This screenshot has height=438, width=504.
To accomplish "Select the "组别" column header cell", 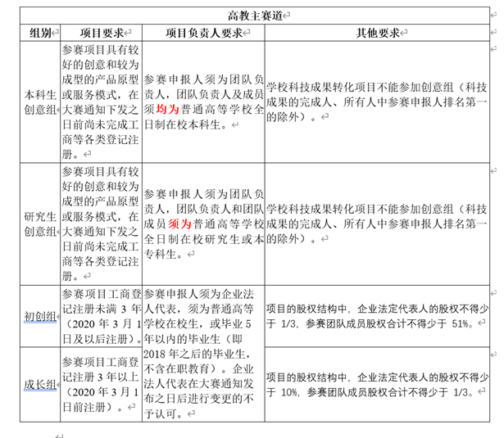I will [39, 34].
